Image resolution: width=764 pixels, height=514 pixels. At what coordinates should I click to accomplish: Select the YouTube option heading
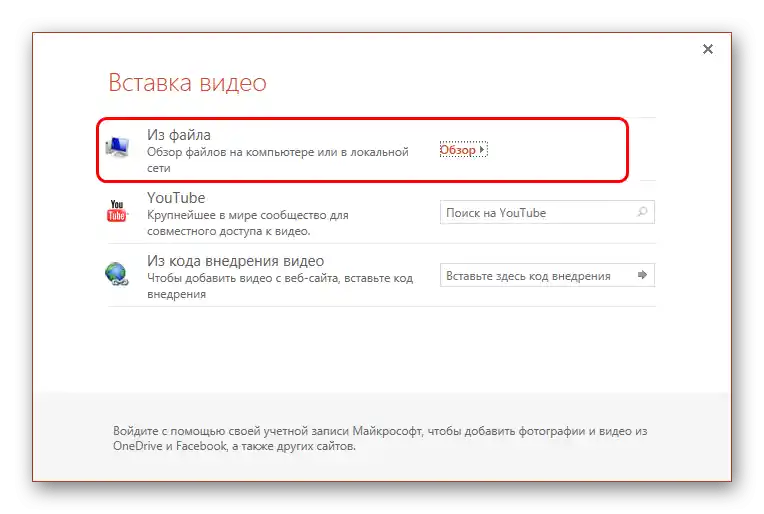(176, 198)
